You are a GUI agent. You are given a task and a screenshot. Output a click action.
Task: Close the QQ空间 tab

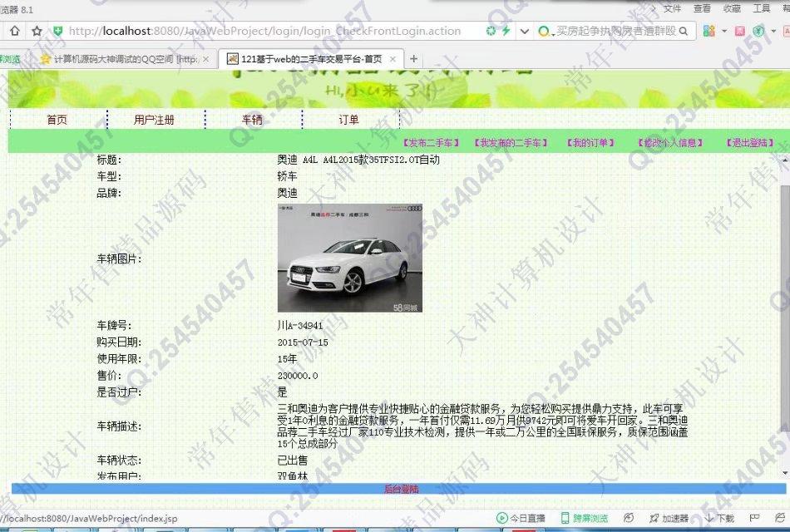point(205,59)
